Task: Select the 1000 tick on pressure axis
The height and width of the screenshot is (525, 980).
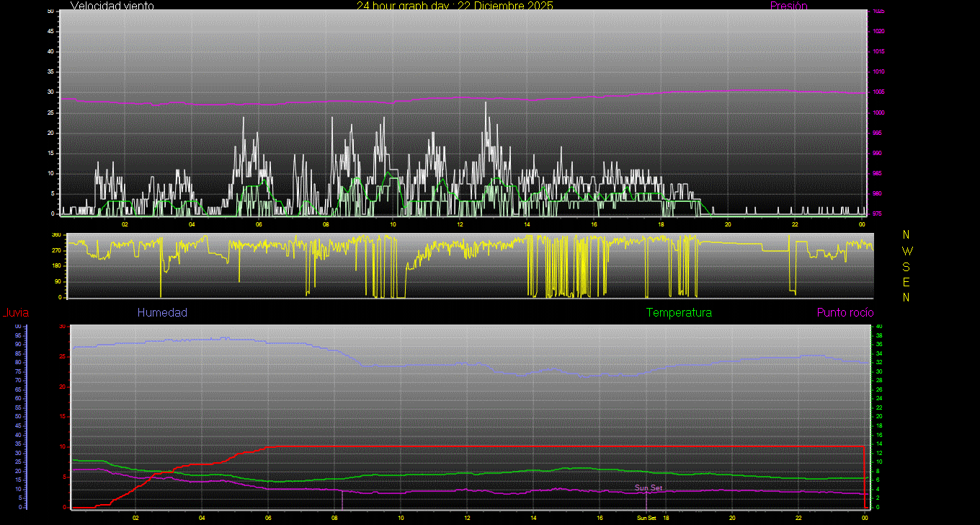Action: coord(878,112)
